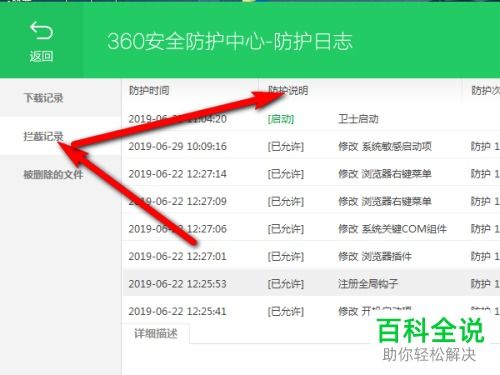Viewport: 500px width, 375px height.
Task: Click [已允许] in the 注册全局钩子 row
Action: (286, 284)
